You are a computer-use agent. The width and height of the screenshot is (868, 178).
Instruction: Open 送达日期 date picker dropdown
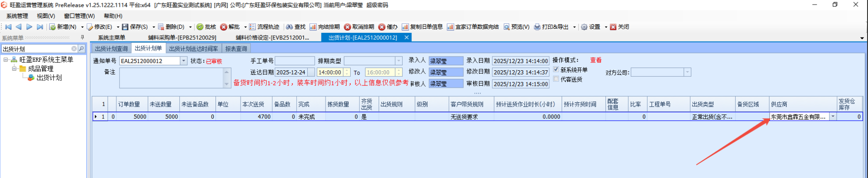311,72
